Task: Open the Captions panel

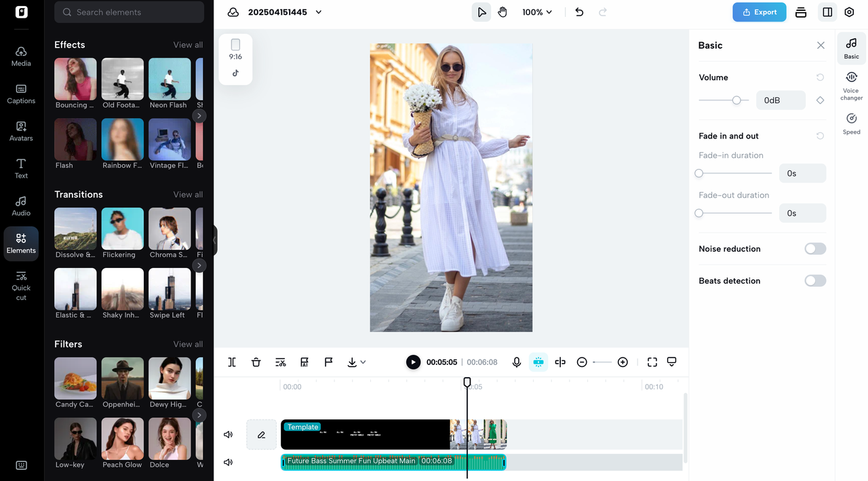Action: point(21,94)
